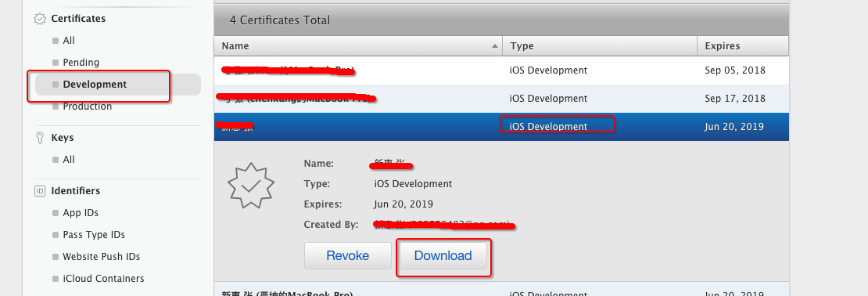Click the certificate seal checkmark icon

251,186
